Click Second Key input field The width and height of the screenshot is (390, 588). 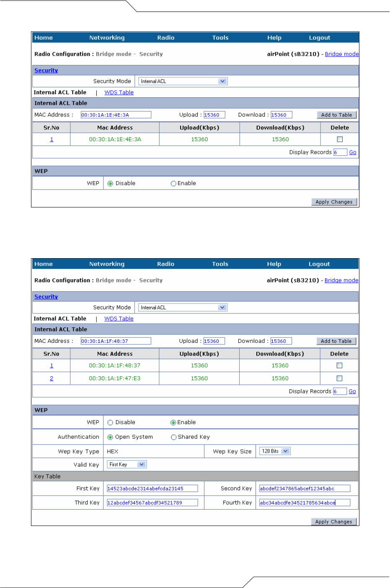305,488
